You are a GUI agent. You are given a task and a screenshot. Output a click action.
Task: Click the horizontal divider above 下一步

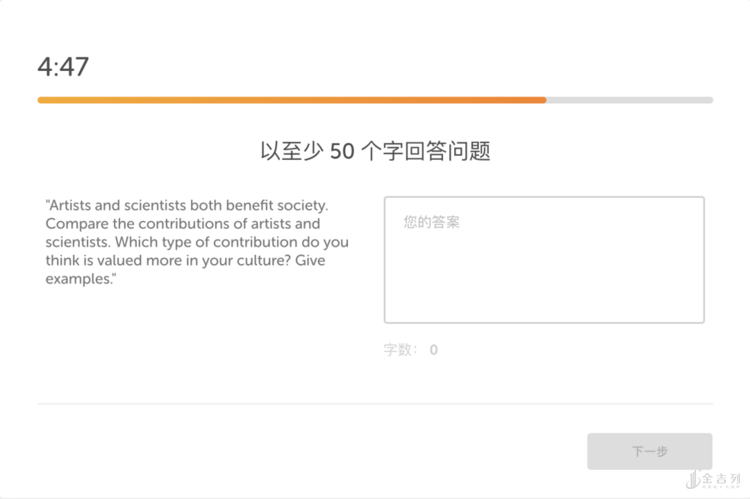click(x=375, y=404)
